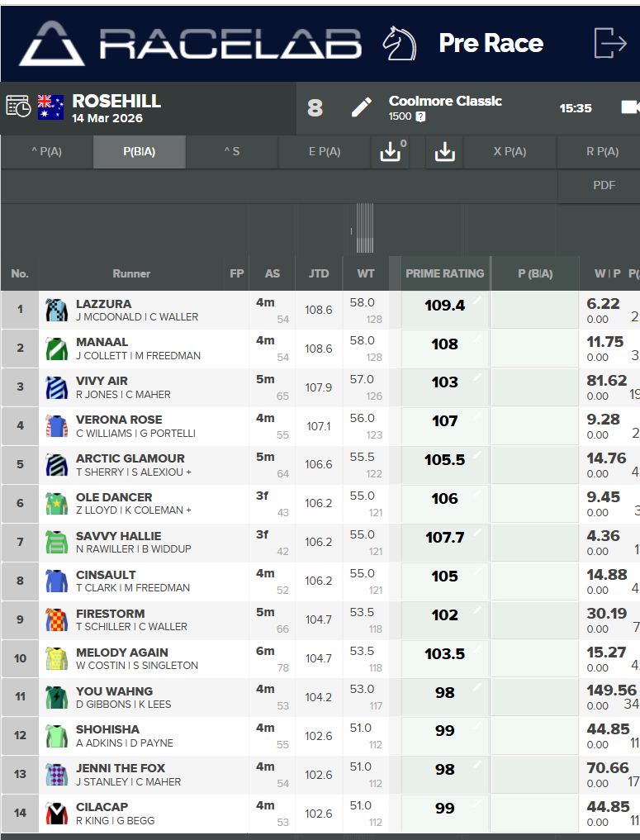The width and height of the screenshot is (640, 840).
Task: Click the logout exit icon
Action: (610, 43)
